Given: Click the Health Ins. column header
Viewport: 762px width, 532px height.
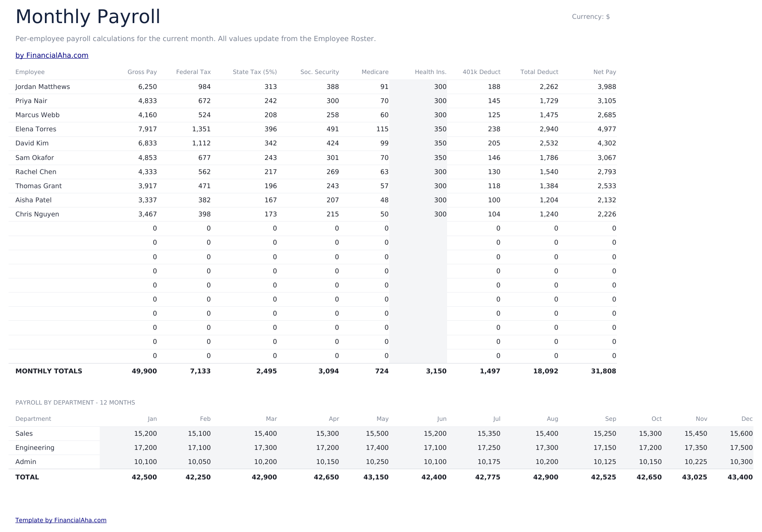Looking at the screenshot, I should (x=430, y=72).
